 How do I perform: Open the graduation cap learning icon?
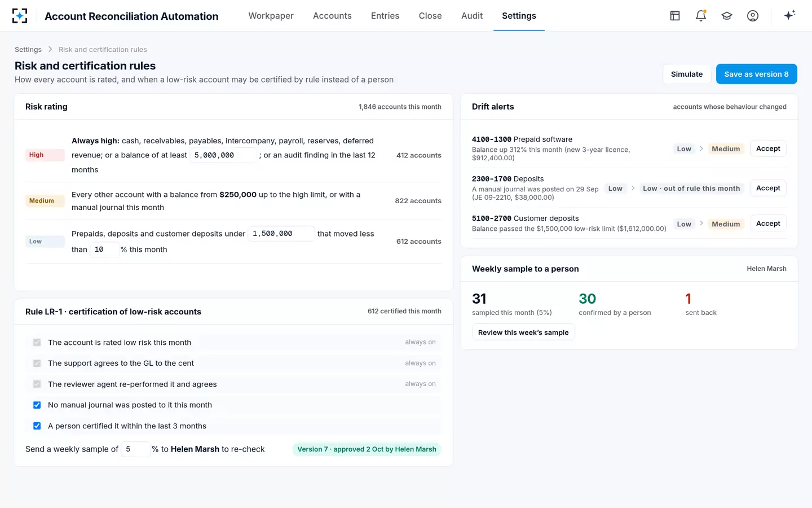pos(727,16)
